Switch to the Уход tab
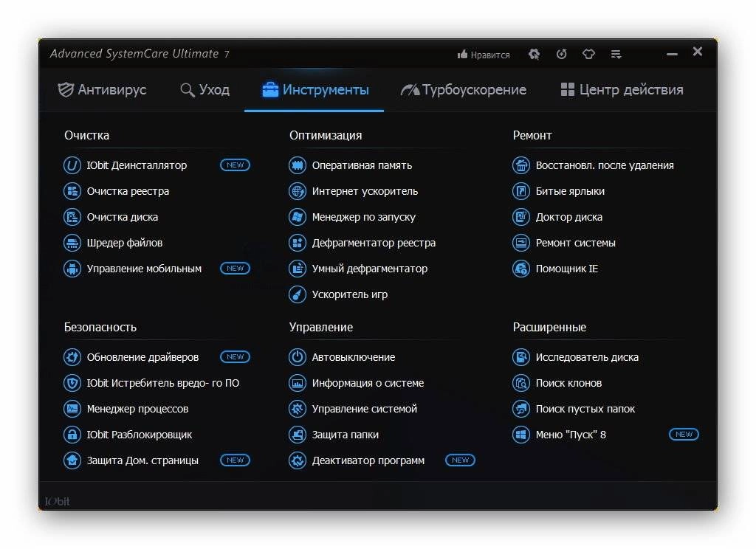Viewport: 756px width, 549px height. tap(205, 89)
